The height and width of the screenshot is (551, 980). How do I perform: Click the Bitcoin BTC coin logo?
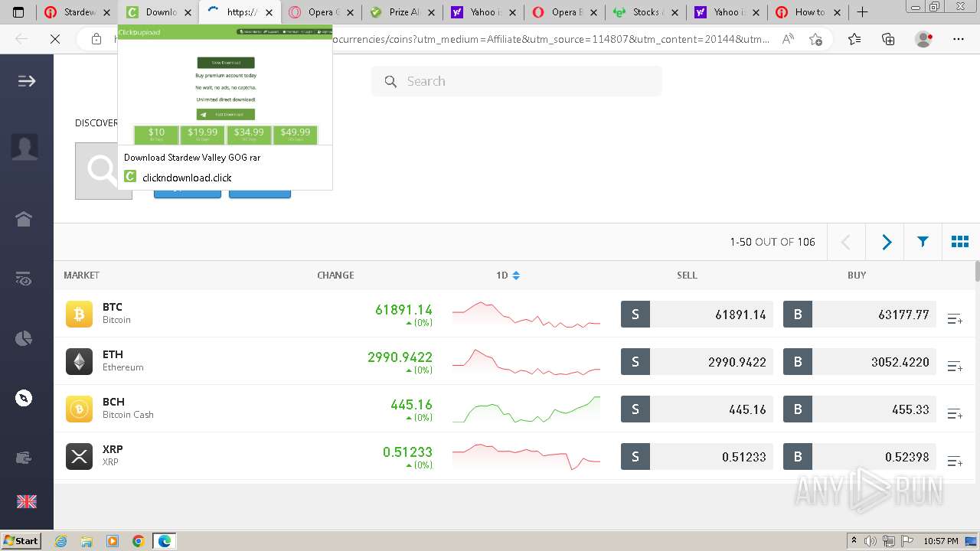(x=79, y=314)
